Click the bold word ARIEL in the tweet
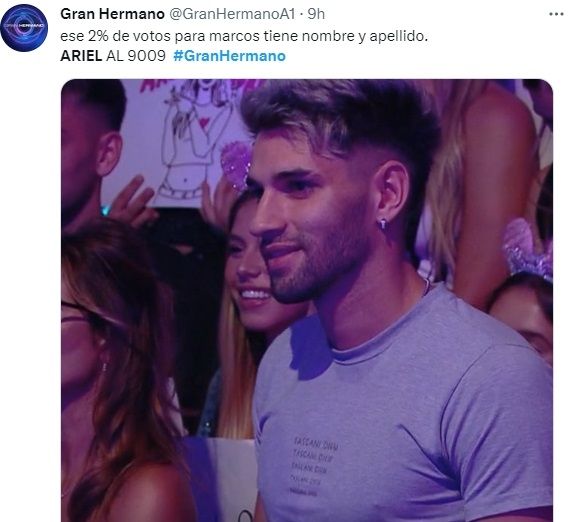Screen dimensions: 578x522 81,56
